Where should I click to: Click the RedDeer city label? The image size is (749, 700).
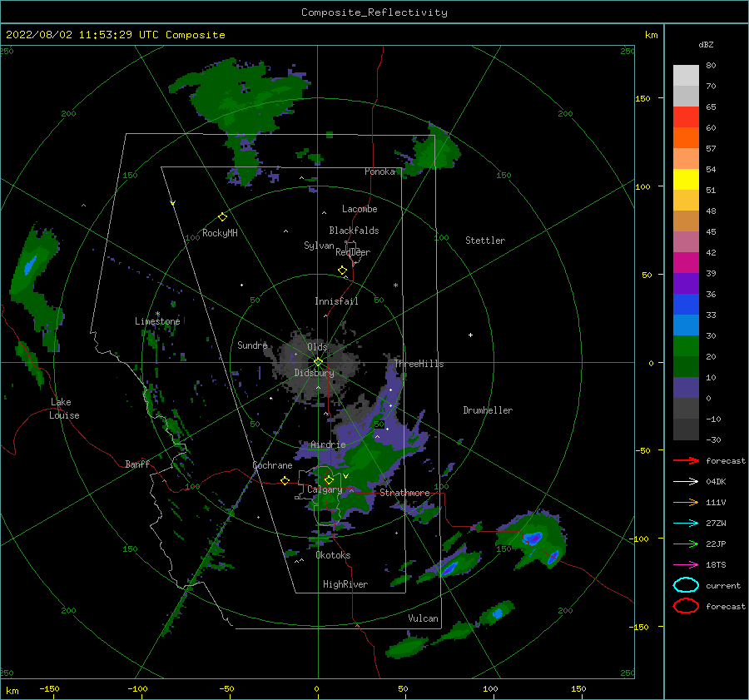pos(353,252)
